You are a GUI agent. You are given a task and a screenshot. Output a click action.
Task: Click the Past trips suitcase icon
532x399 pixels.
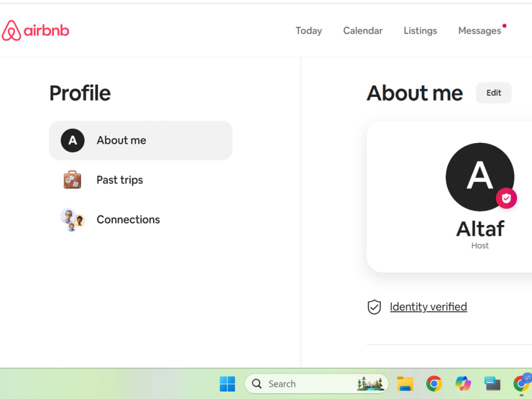(72, 179)
